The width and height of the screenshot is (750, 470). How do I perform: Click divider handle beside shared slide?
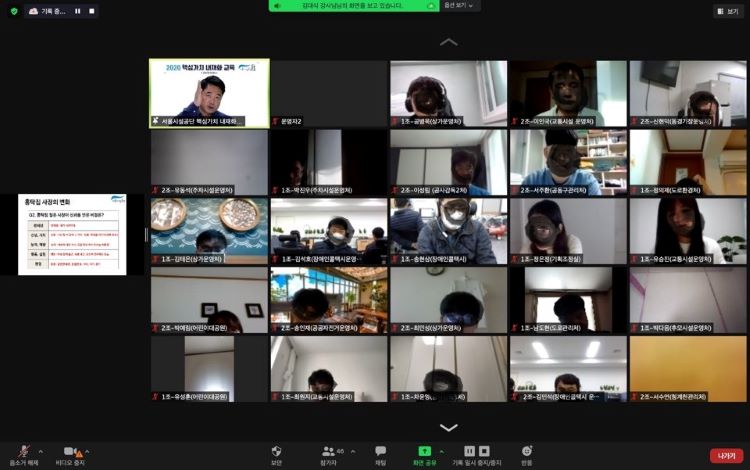tap(146, 235)
